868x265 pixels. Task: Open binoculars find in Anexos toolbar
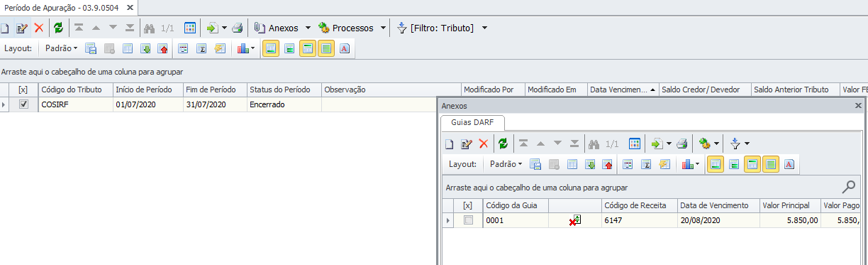[x=594, y=144]
